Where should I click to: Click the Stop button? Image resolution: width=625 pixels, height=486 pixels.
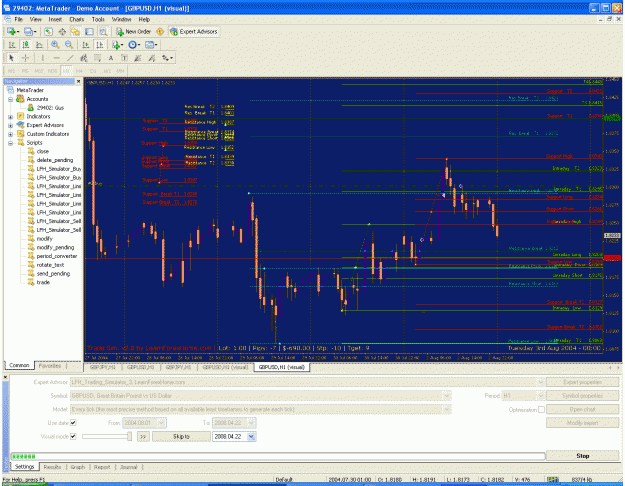tap(582, 456)
